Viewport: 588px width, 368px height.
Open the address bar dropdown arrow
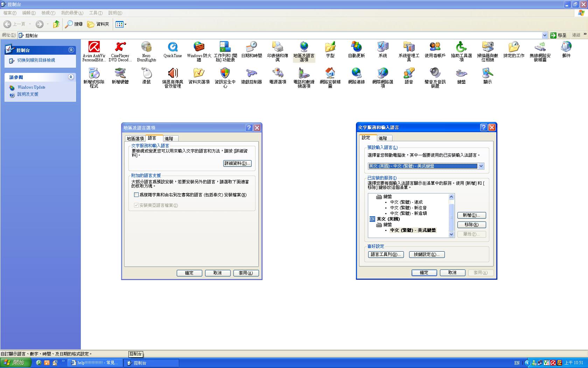[x=545, y=35]
